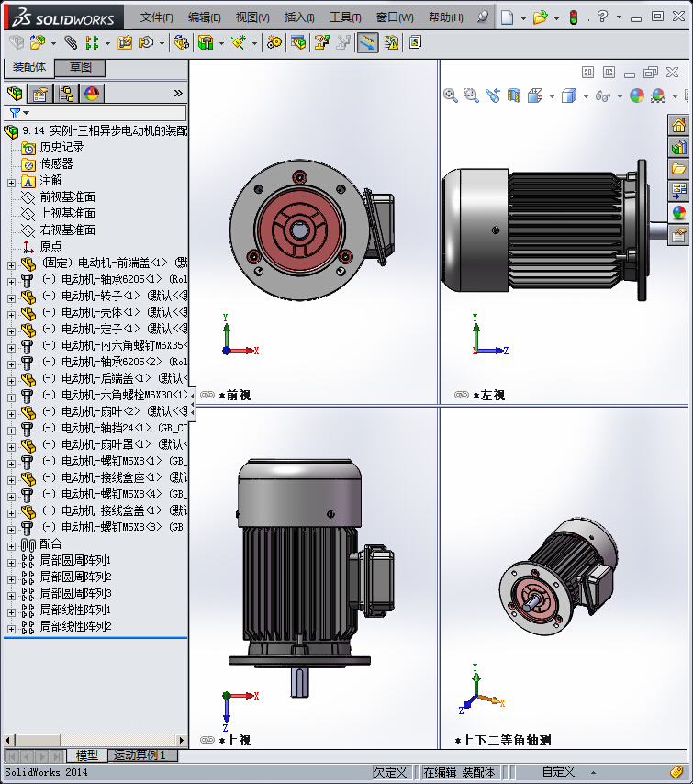Open Linear Component Pattern tool

coord(92,43)
